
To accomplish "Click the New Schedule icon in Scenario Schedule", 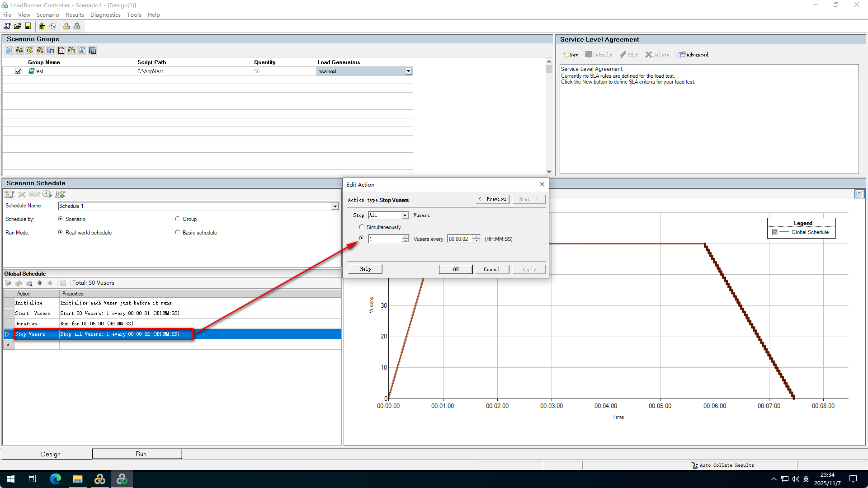I will tap(9, 194).
